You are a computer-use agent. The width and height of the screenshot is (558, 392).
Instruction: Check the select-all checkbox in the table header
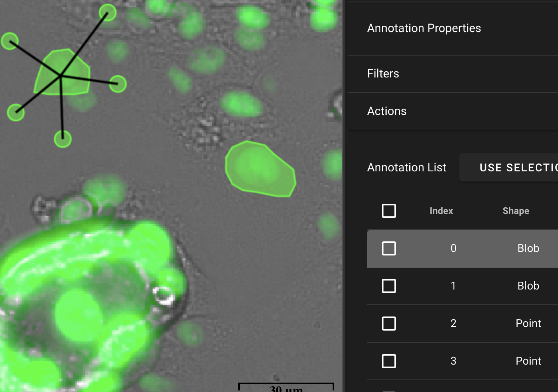click(389, 211)
